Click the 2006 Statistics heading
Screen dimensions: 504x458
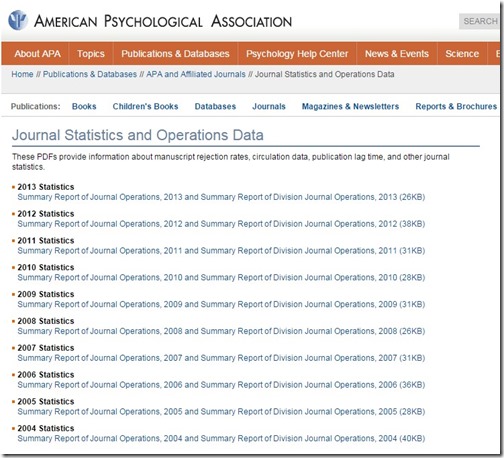tap(46, 375)
